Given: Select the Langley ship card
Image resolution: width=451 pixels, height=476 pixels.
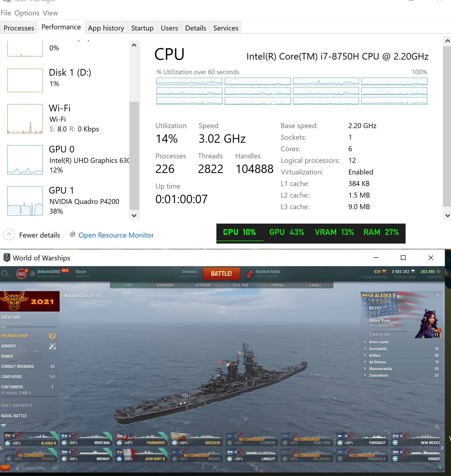Looking at the screenshot, I should coord(252,455).
